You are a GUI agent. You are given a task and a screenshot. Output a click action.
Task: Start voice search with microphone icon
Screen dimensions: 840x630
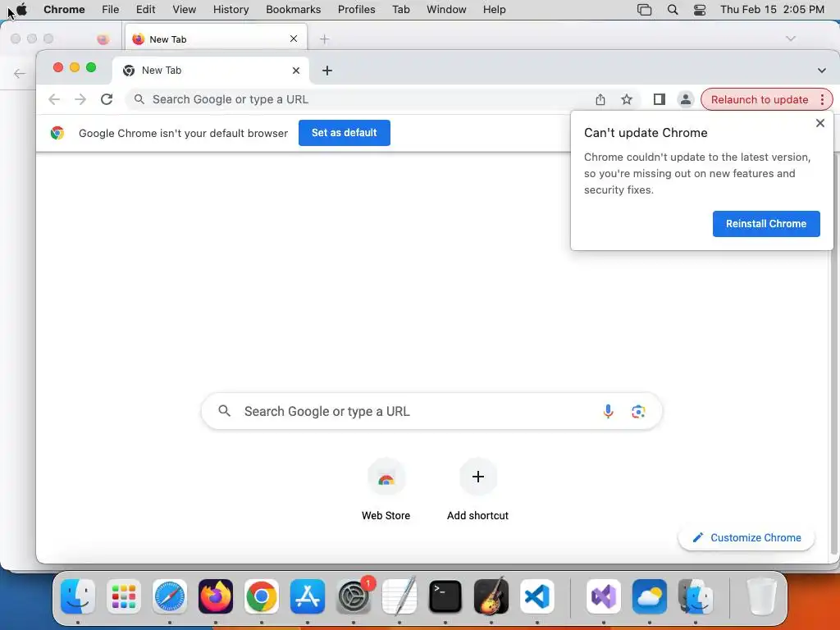[608, 412]
